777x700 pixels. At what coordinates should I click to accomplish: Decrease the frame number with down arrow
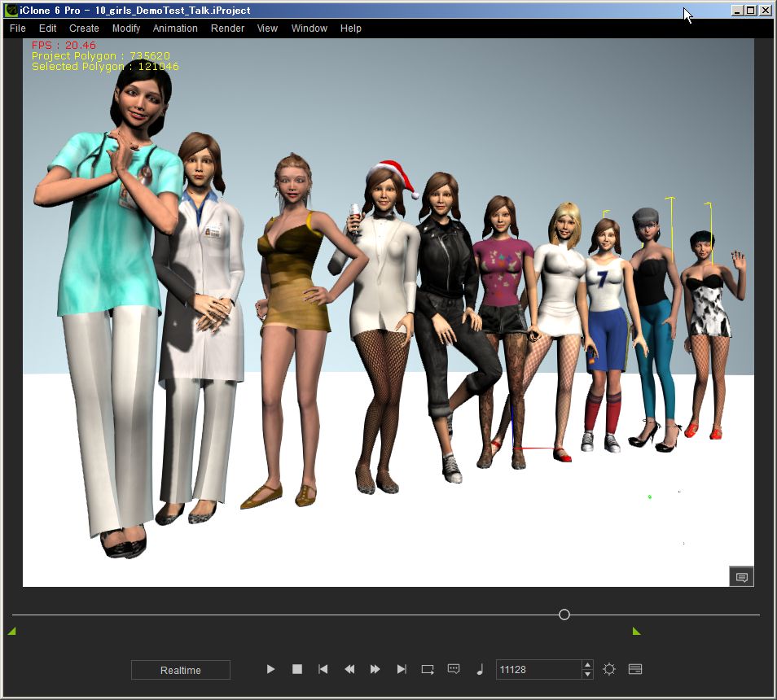click(x=587, y=674)
